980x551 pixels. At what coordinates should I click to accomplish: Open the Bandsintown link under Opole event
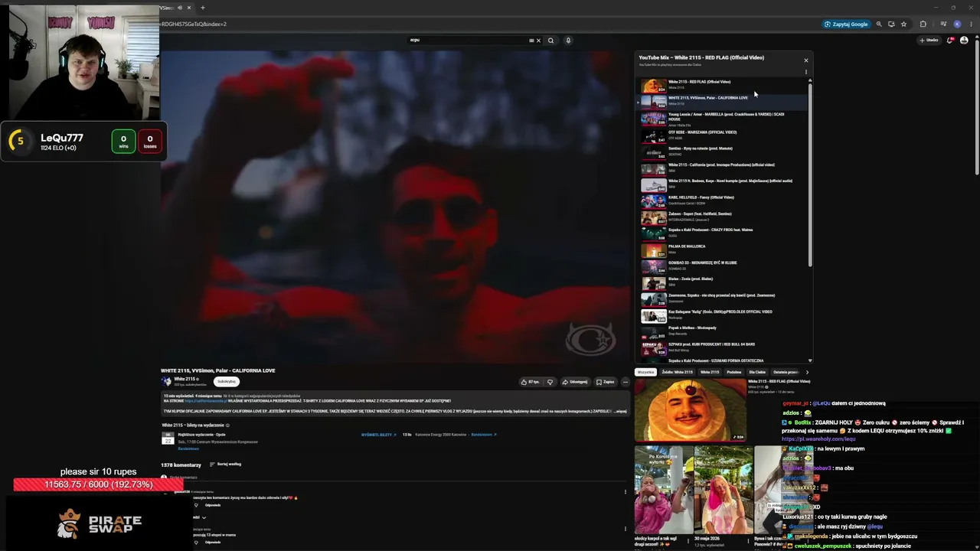click(188, 448)
